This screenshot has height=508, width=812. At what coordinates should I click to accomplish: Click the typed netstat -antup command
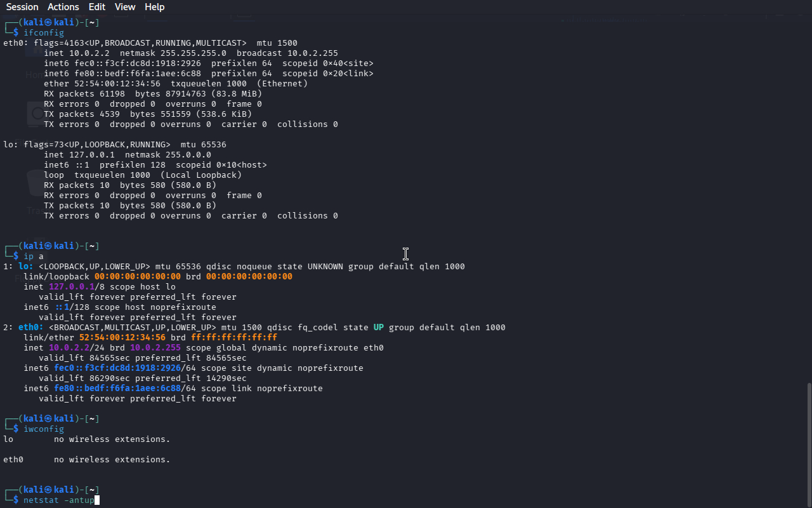[x=58, y=500]
